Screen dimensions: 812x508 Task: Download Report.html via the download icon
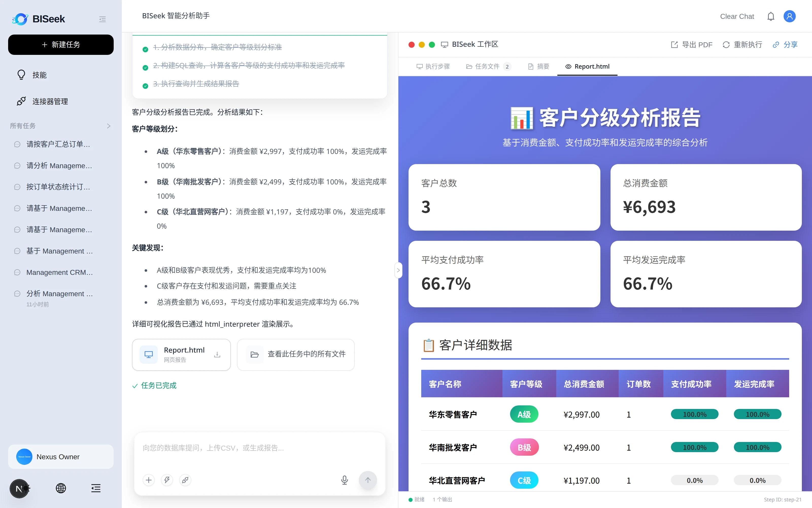pos(217,355)
